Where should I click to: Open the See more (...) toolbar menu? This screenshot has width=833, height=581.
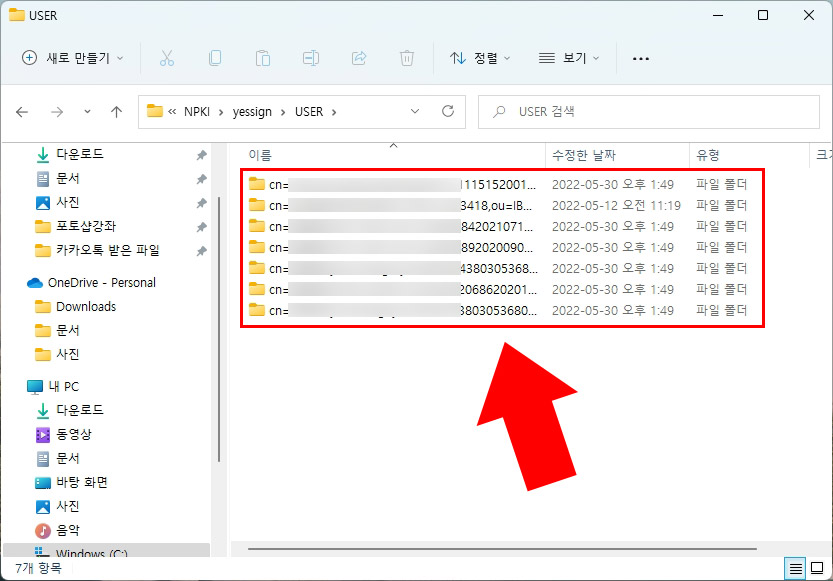(640, 58)
